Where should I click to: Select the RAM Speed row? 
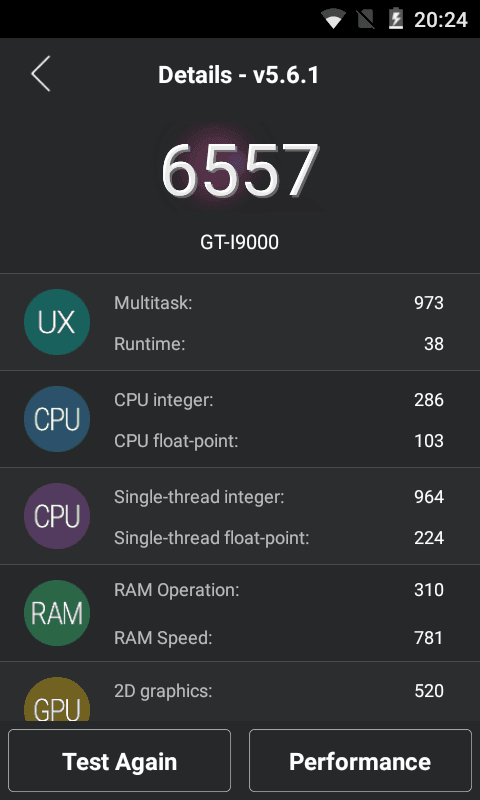279,638
